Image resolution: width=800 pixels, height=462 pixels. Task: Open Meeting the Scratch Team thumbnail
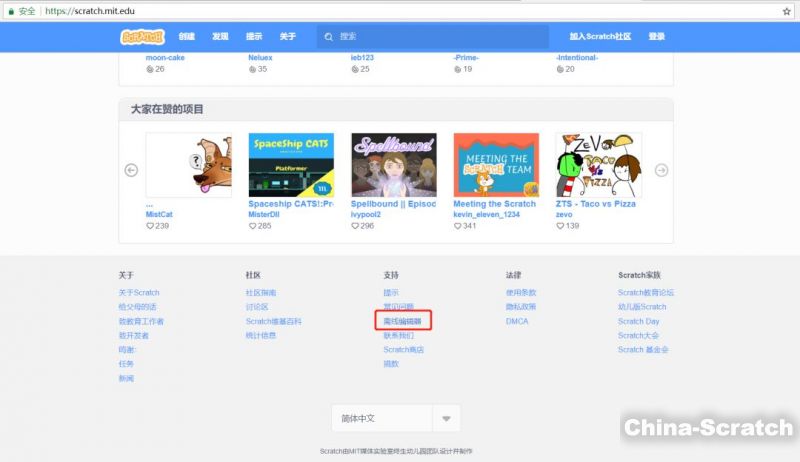(x=496, y=165)
